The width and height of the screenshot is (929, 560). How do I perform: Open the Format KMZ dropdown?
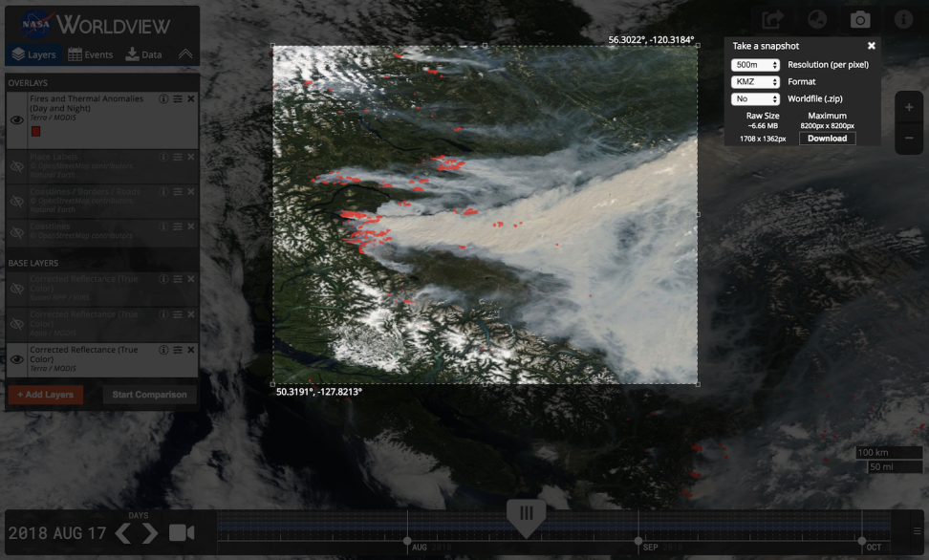pyautogui.click(x=755, y=82)
